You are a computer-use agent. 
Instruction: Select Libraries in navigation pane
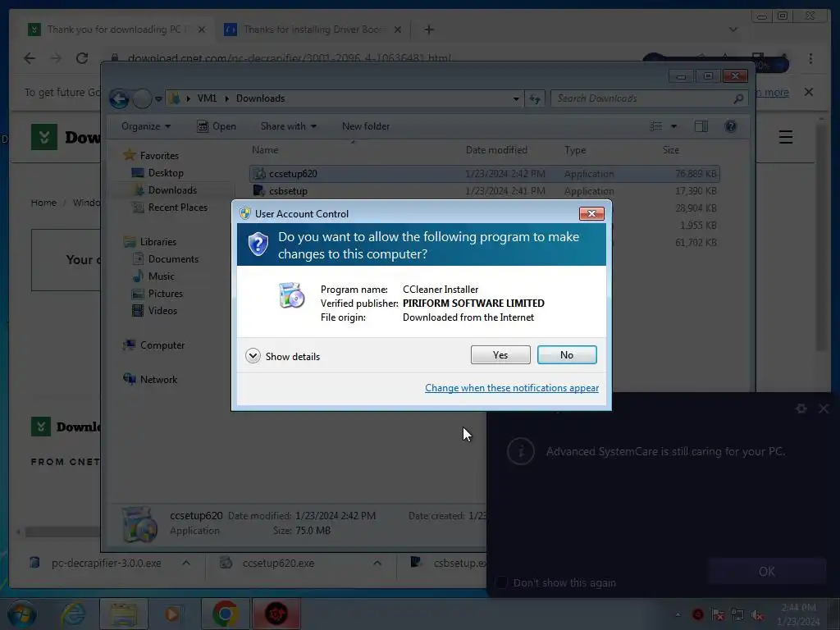[x=151, y=242]
